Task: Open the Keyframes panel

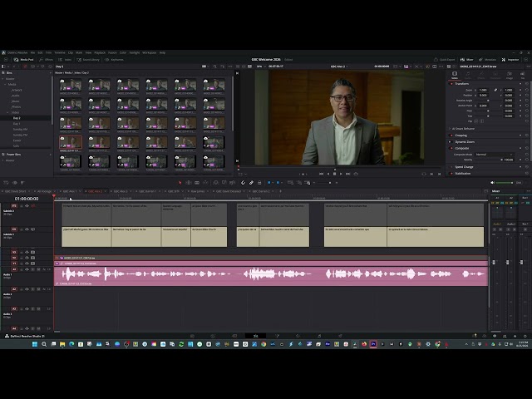Action: pyautogui.click(x=115, y=59)
